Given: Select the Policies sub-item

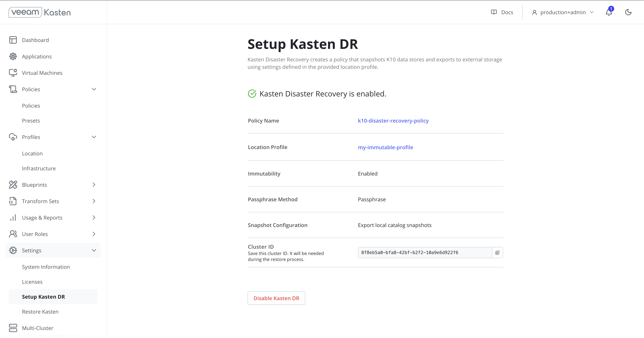Looking at the screenshot, I should [31, 106].
